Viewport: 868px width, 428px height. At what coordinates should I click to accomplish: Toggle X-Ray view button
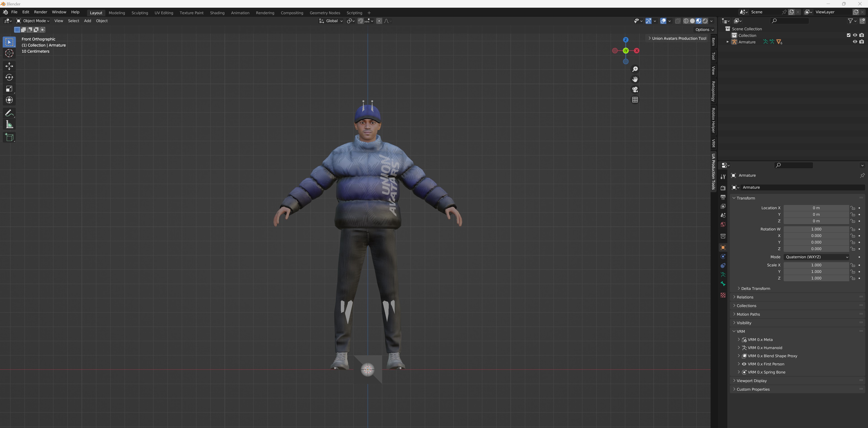pyautogui.click(x=678, y=21)
